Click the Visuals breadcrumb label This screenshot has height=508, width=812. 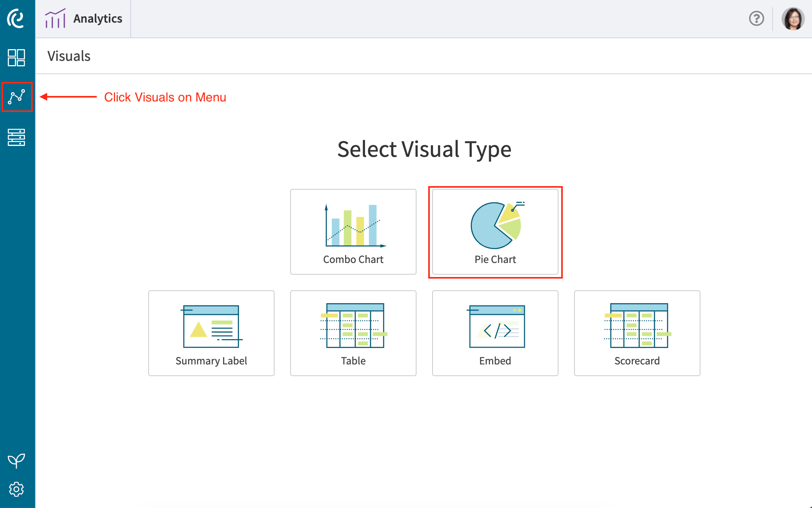click(69, 56)
